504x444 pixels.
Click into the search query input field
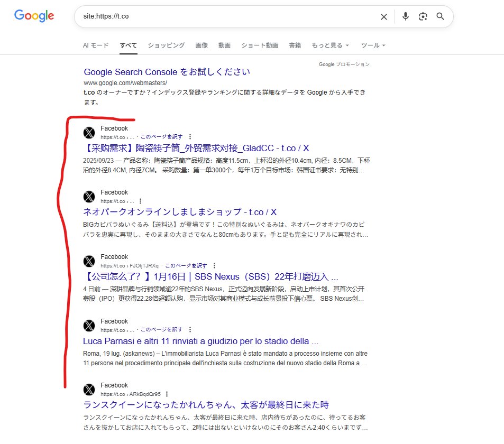point(227,16)
